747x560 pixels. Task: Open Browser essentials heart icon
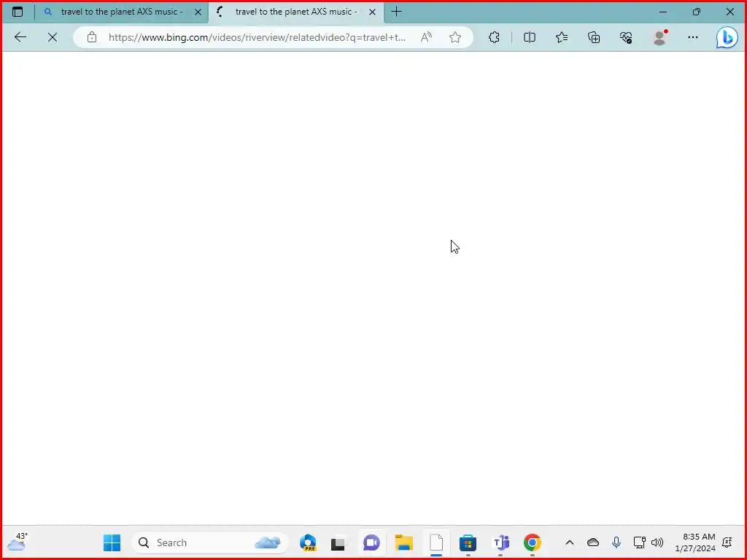(626, 37)
